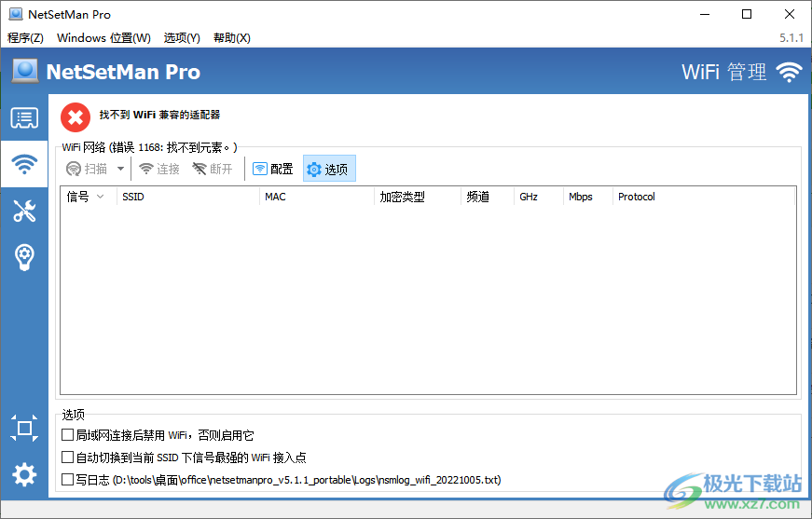This screenshot has height=519, width=812.
Task: Click the NetSetMan Pro header logo
Action: [25, 71]
